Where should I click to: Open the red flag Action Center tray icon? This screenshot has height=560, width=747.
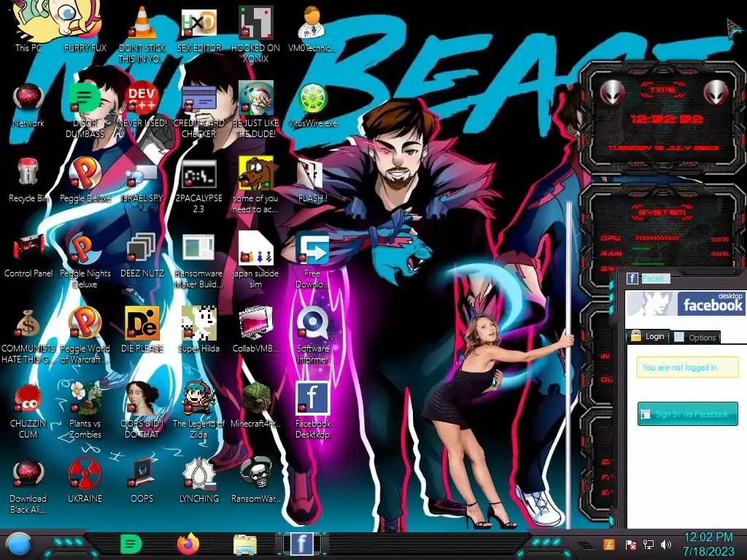point(631,544)
